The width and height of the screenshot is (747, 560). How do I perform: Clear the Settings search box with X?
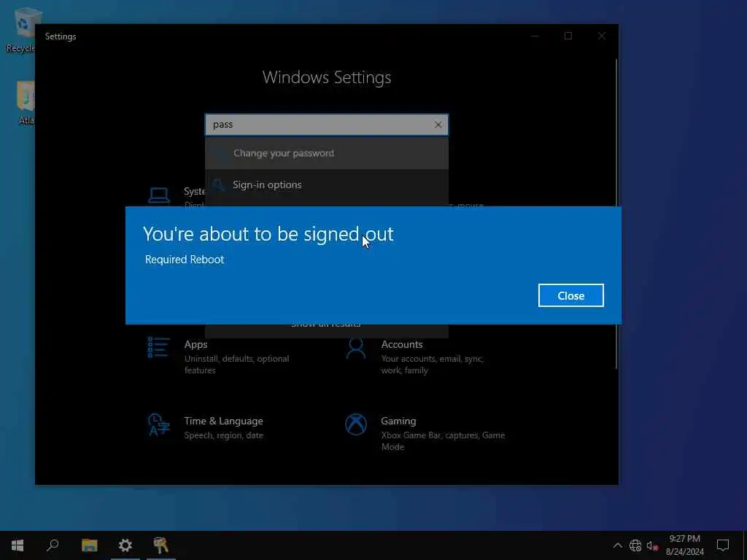tap(438, 125)
